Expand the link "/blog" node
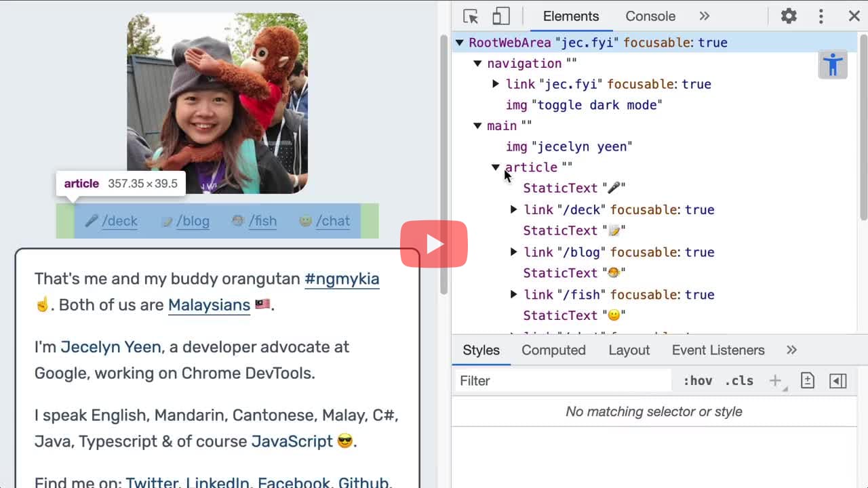 pyautogui.click(x=514, y=252)
